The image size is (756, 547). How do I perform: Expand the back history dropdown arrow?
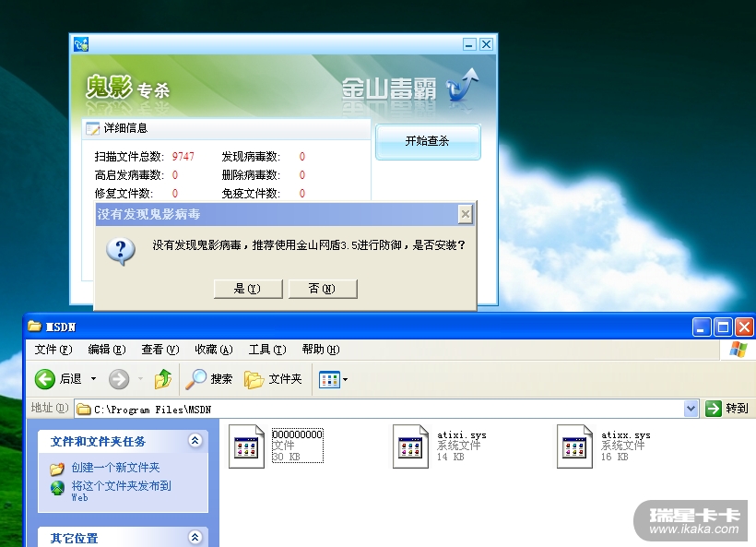(93, 379)
